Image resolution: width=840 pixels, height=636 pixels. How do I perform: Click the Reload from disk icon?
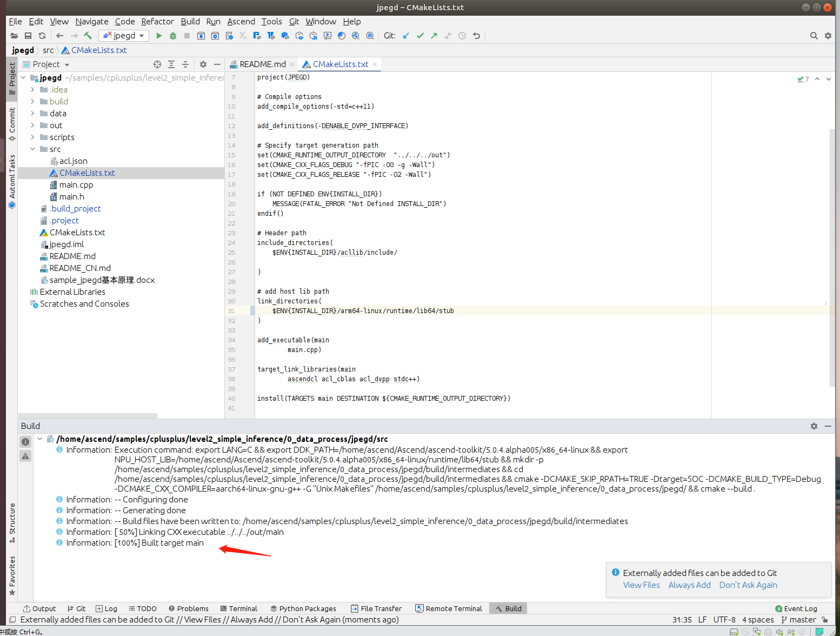(x=42, y=36)
